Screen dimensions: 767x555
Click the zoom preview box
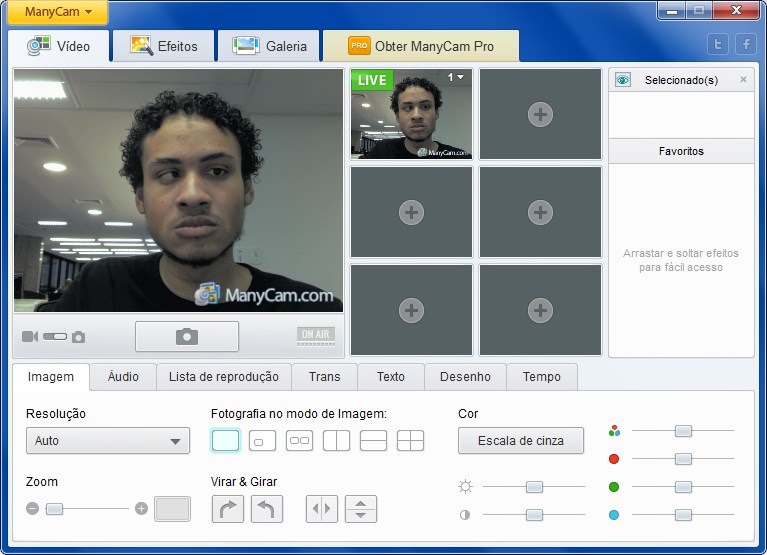(x=172, y=509)
